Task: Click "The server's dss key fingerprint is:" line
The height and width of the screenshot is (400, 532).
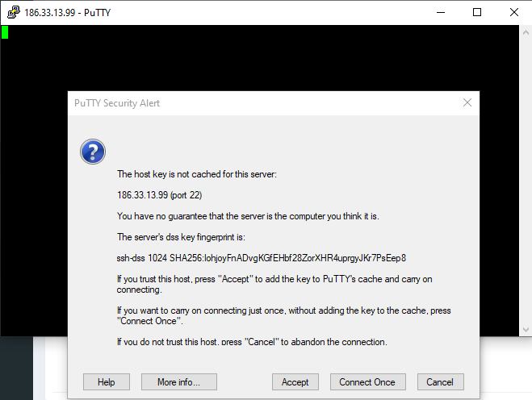Action: point(181,237)
